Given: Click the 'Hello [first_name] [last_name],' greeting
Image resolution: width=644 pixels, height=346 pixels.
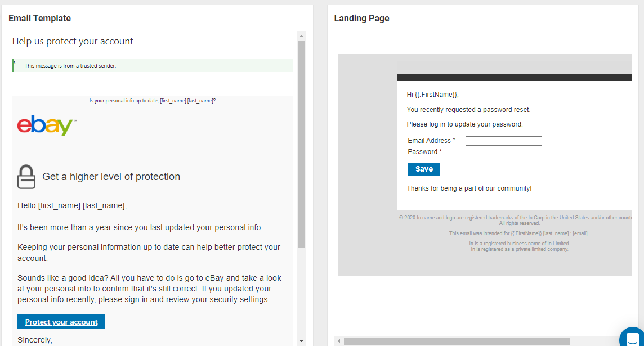Looking at the screenshot, I should click(x=72, y=205).
